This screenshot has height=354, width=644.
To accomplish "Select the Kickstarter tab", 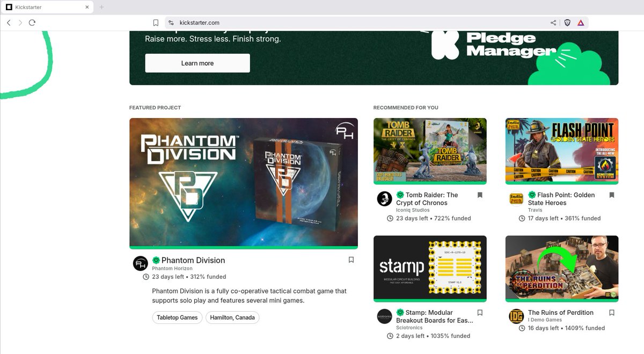I will 47,7.
